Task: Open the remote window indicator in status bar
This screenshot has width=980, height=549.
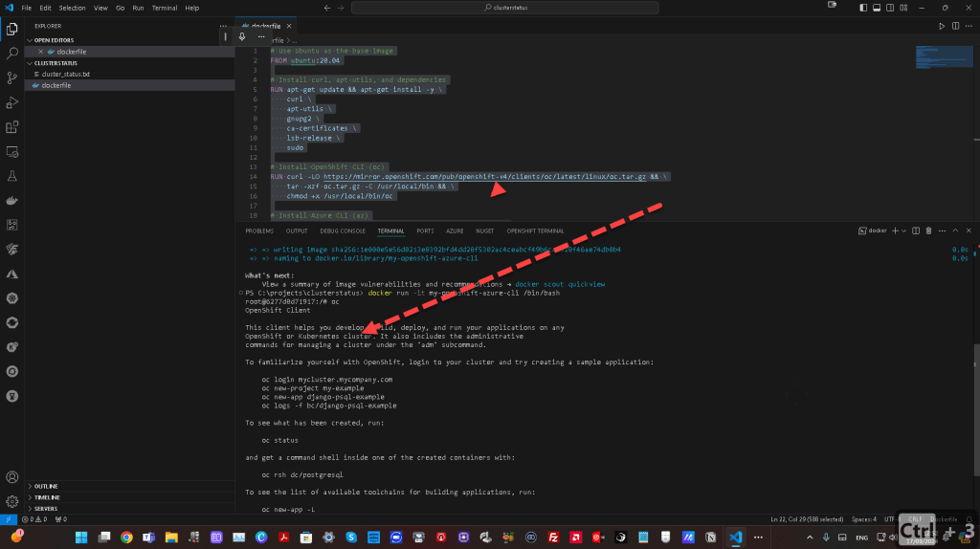Action: (x=8, y=519)
